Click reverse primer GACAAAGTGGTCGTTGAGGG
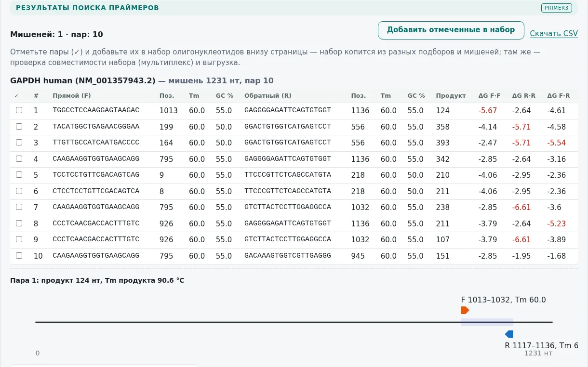 click(288, 256)
